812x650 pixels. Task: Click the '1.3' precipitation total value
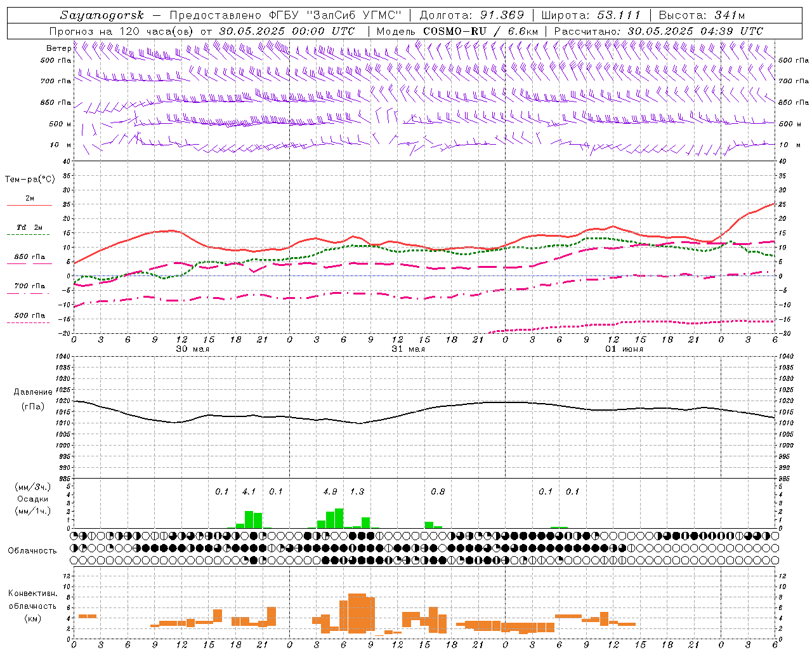click(x=357, y=492)
